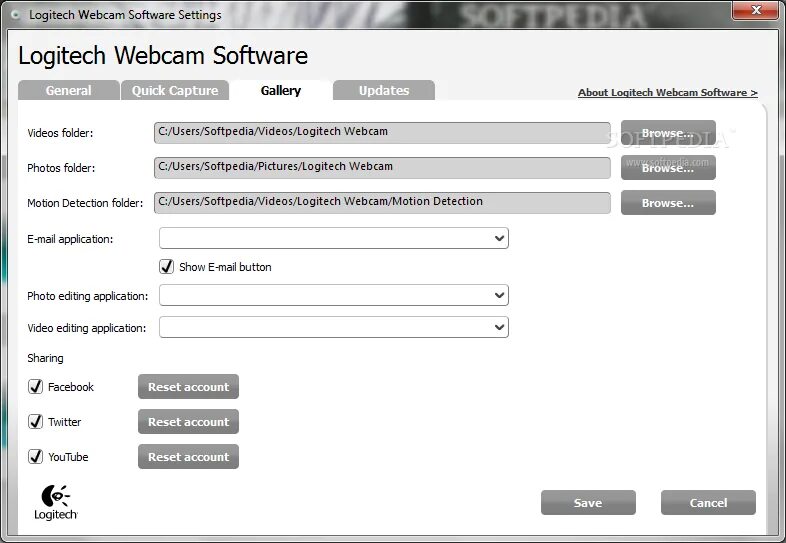Click the title bar application icon
The image size is (786, 543).
click(x=16, y=15)
